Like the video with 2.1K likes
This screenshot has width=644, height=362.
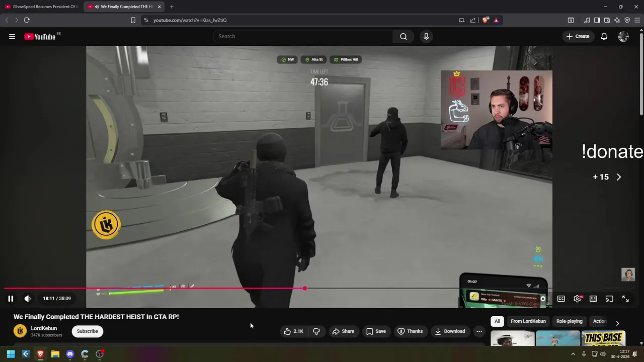click(x=293, y=331)
